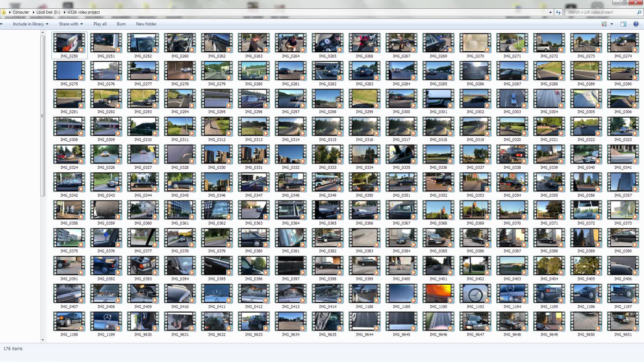The image size is (644, 362).
Task: Select video file IMG_0406
Action: pyautogui.click(x=623, y=268)
